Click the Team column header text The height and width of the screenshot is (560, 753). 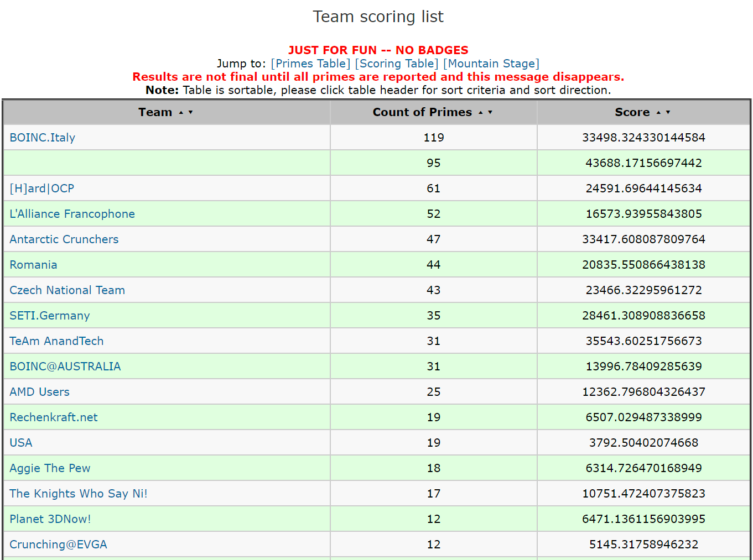pyautogui.click(x=155, y=112)
